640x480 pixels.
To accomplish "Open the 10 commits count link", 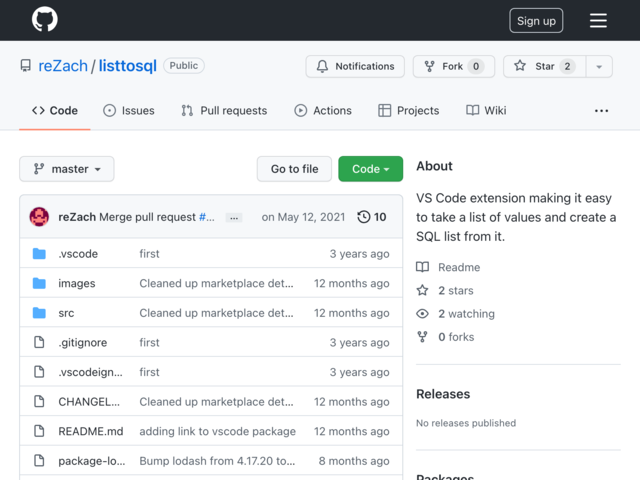I will pos(380,217).
